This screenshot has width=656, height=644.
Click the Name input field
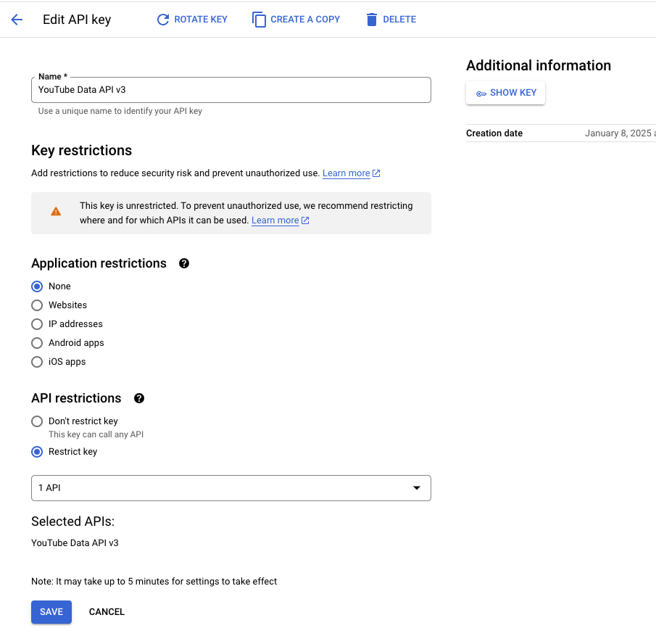231,90
